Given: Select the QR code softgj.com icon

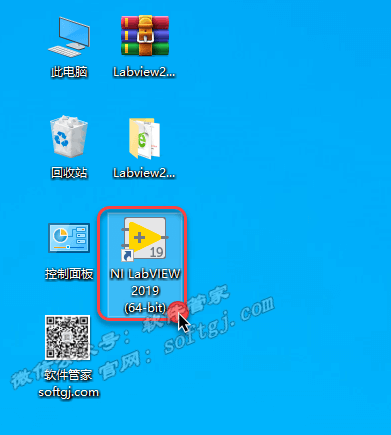Looking at the screenshot, I should [68, 338].
